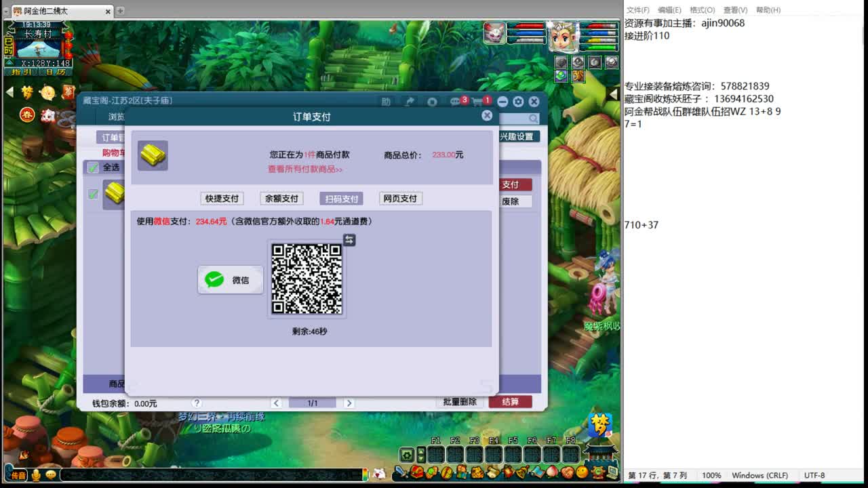Click the green gem buff icon

point(561,76)
